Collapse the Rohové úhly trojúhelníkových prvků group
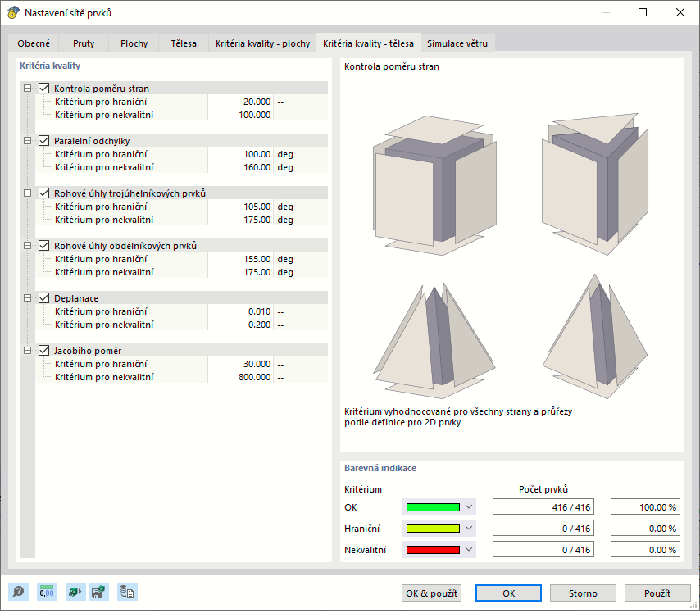 click(28, 193)
